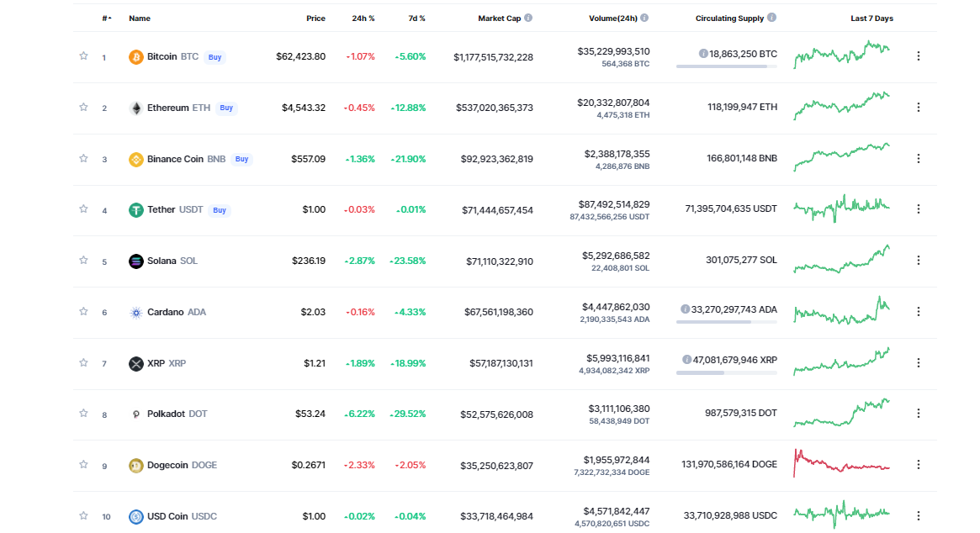Viewport: 980px width, 533px height.
Task: Click the Bitcoin logo icon
Action: coord(135,57)
